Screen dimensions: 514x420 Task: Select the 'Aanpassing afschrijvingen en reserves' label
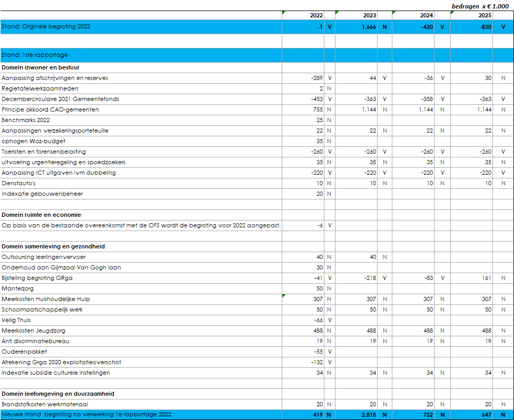(55, 78)
